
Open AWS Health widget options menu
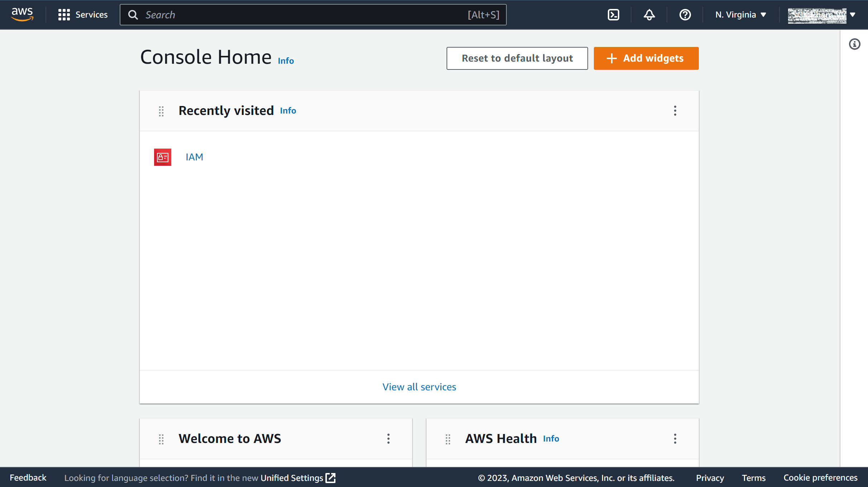675,439
